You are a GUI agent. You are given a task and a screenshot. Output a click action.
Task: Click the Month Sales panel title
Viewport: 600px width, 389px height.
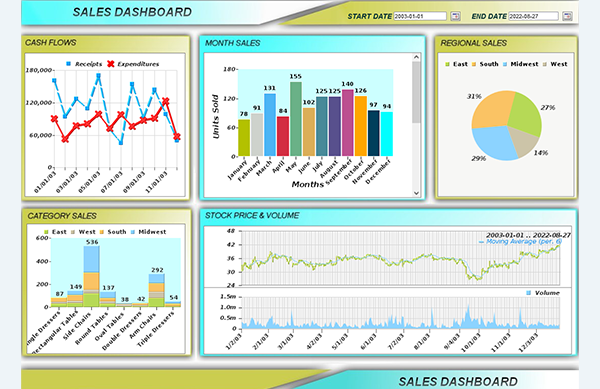pos(232,43)
